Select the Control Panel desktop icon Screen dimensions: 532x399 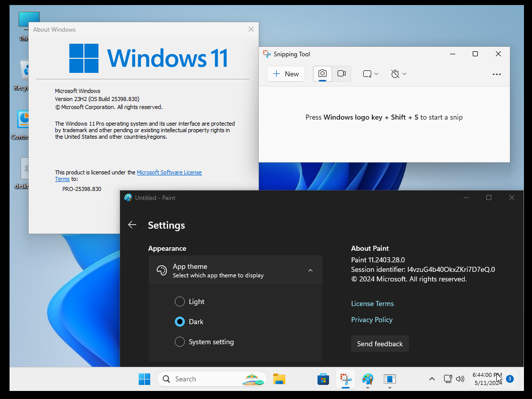click(x=22, y=125)
